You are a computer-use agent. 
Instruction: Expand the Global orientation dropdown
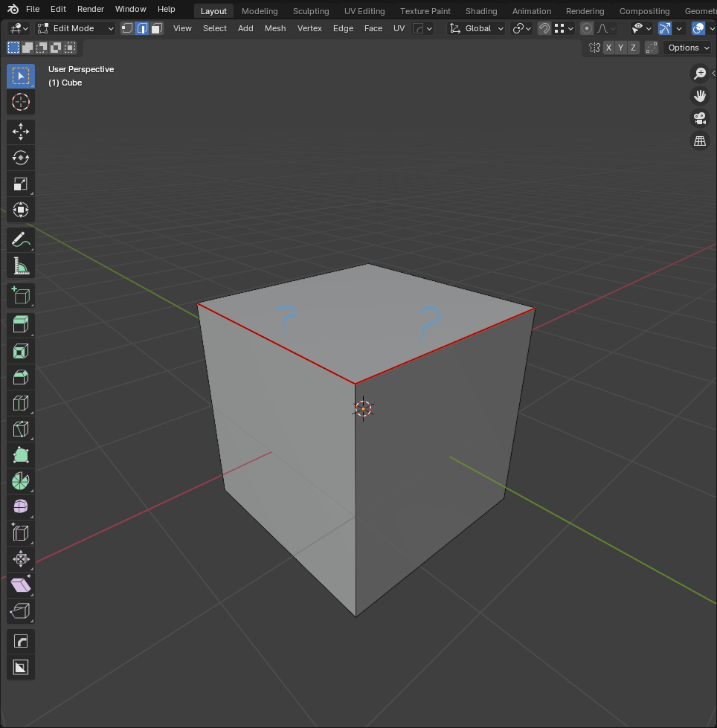pyautogui.click(x=476, y=29)
